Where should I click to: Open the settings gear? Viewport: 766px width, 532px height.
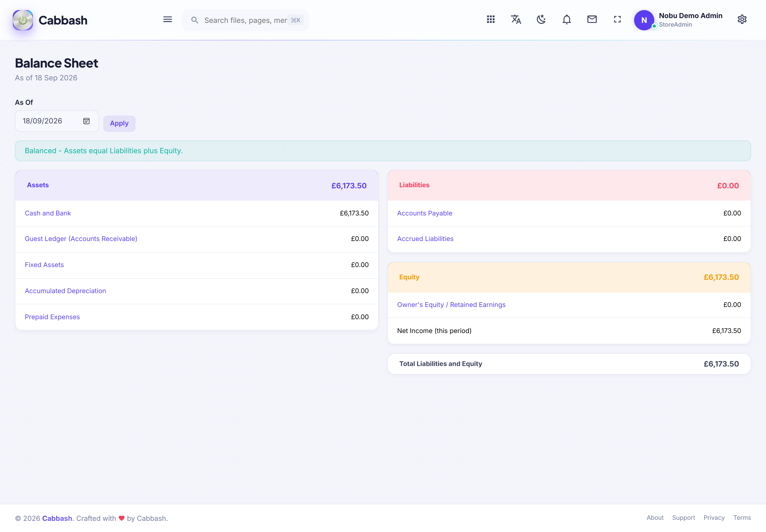tap(742, 19)
